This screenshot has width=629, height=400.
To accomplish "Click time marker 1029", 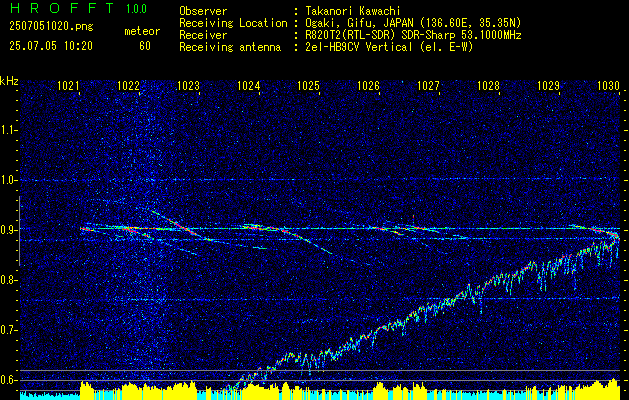I will [x=549, y=85].
